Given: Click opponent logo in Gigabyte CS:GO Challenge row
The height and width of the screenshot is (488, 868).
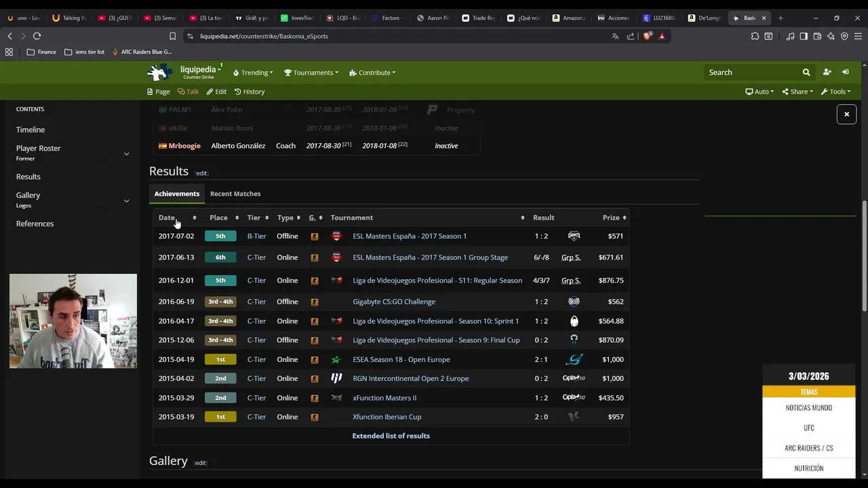Looking at the screenshot, I should pyautogui.click(x=574, y=302).
